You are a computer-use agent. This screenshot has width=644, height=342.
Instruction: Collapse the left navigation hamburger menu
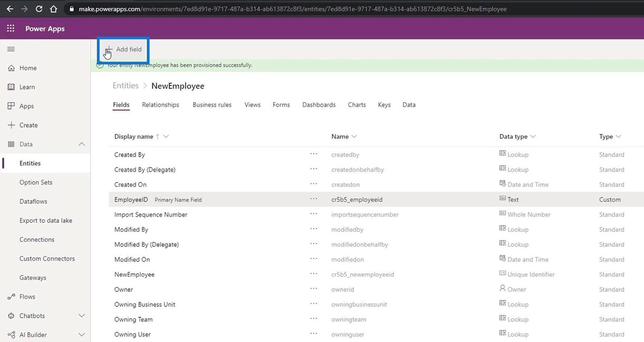11,49
